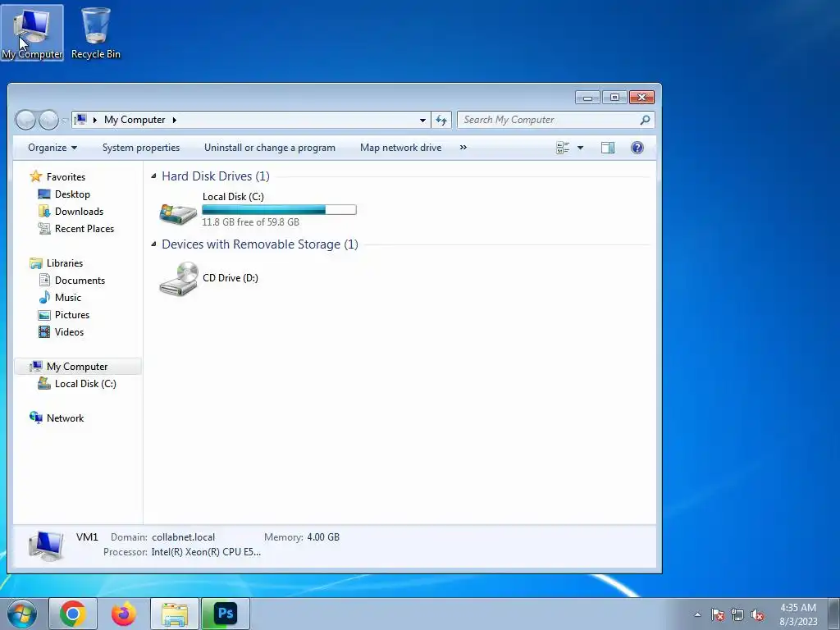Screen dimensions: 840x630
Task: Click the Forward navigation arrow button
Action: pos(48,120)
